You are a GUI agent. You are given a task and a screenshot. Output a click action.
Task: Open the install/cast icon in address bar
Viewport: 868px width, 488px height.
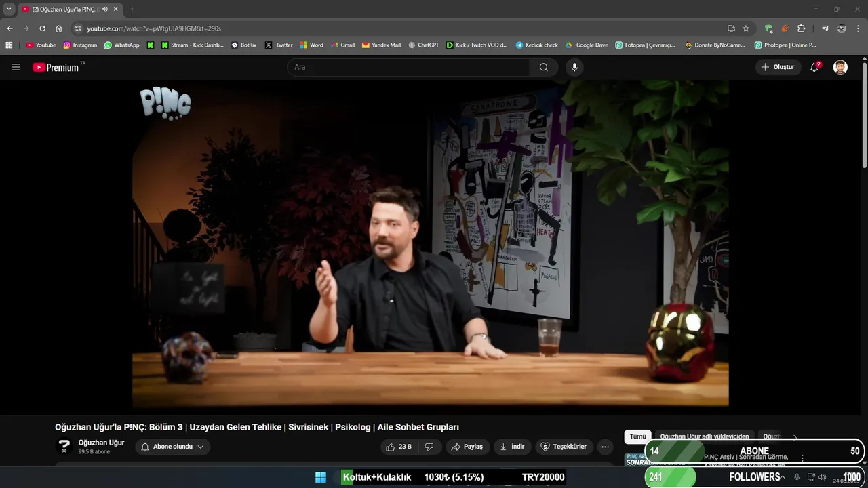(x=731, y=28)
